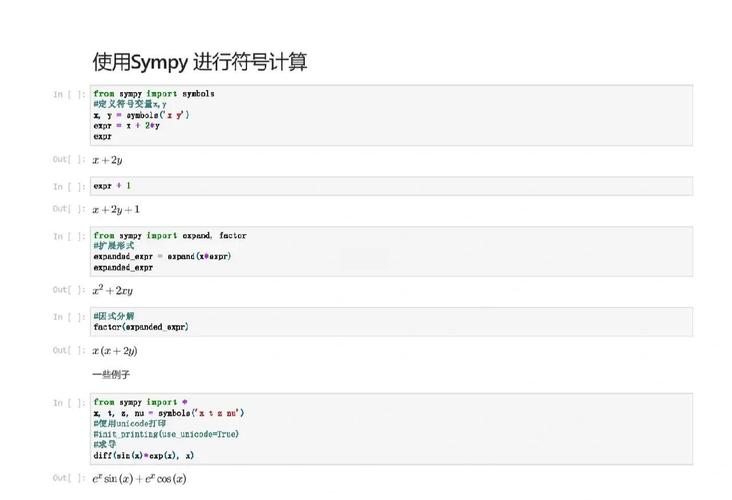The image size is (732, 500).
Task: Click the 'In [ ]:' prompt beside 'from sympy import *'
Action: click(x=69, y=403)
